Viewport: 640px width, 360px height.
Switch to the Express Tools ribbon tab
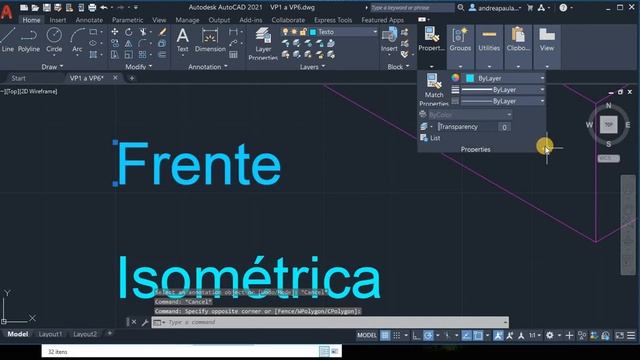[x=333, y=20]
